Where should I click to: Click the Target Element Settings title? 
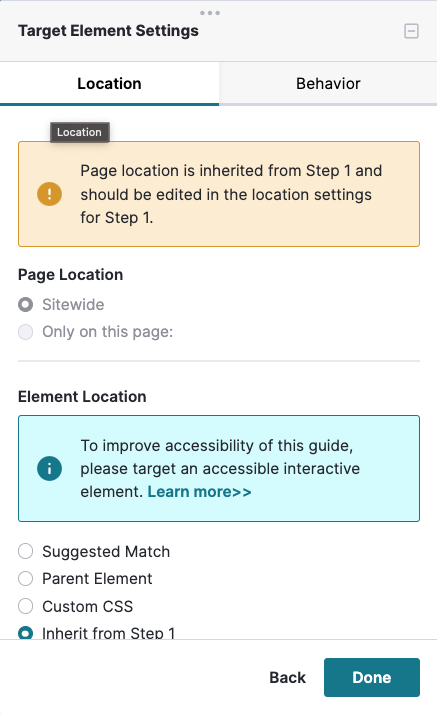108,31
